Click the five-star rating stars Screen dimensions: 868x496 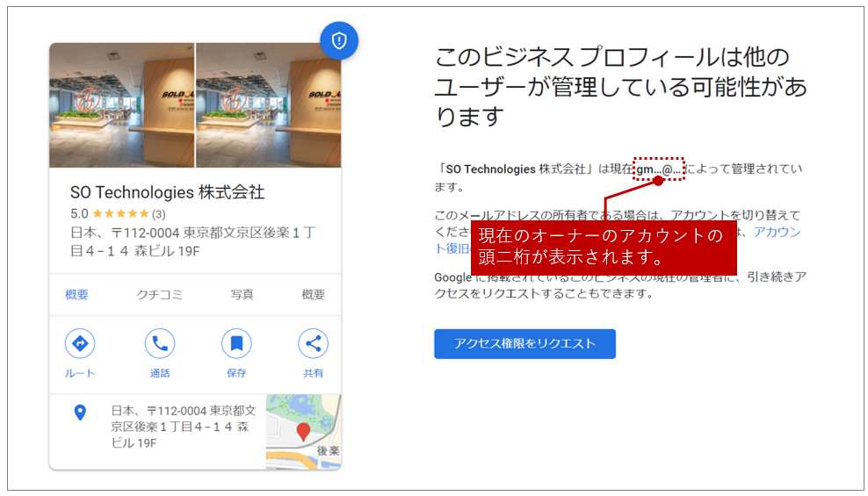[x=120, y=213]
